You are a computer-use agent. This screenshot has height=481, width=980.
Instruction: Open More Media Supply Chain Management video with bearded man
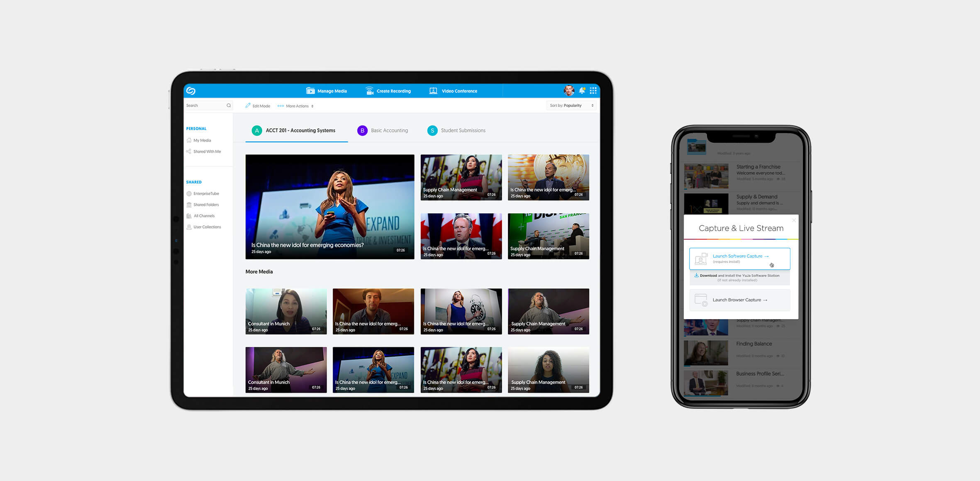(549, 311)
